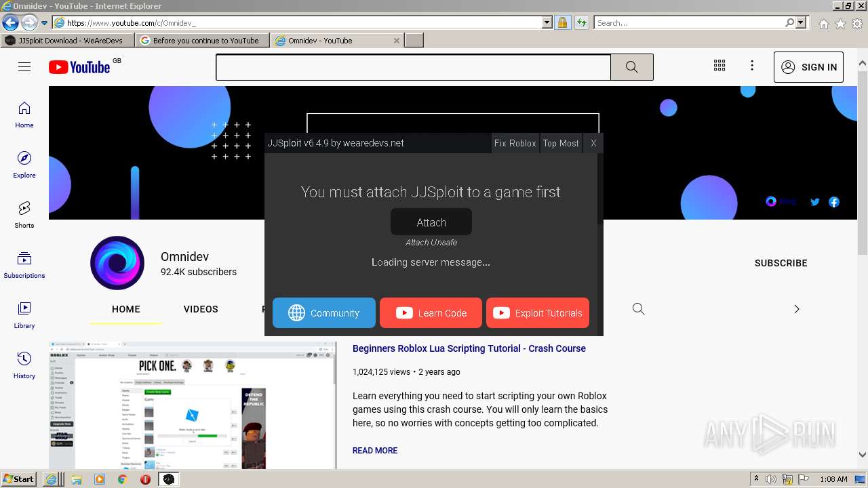Open History in the YouTube sidebar

(24, 366)
